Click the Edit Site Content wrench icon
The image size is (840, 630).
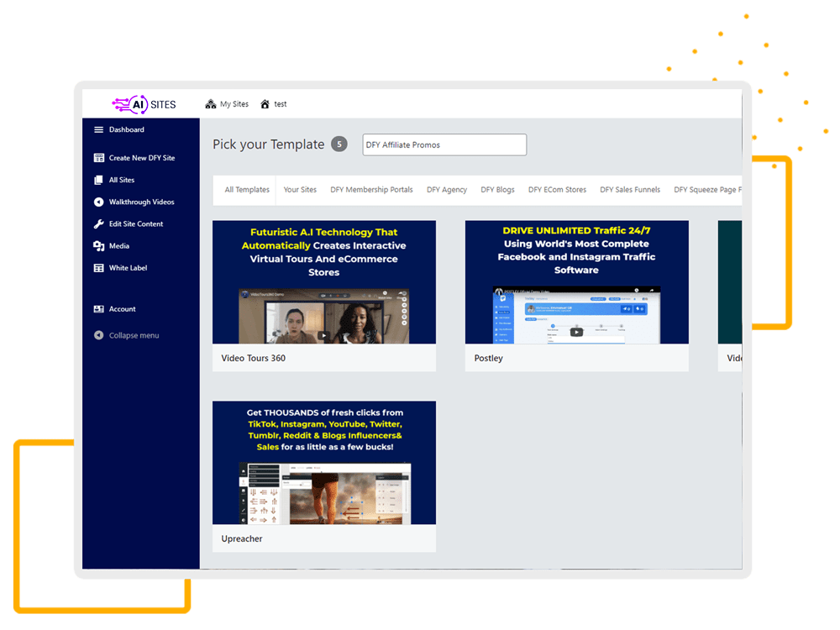(x=98, y=224)
